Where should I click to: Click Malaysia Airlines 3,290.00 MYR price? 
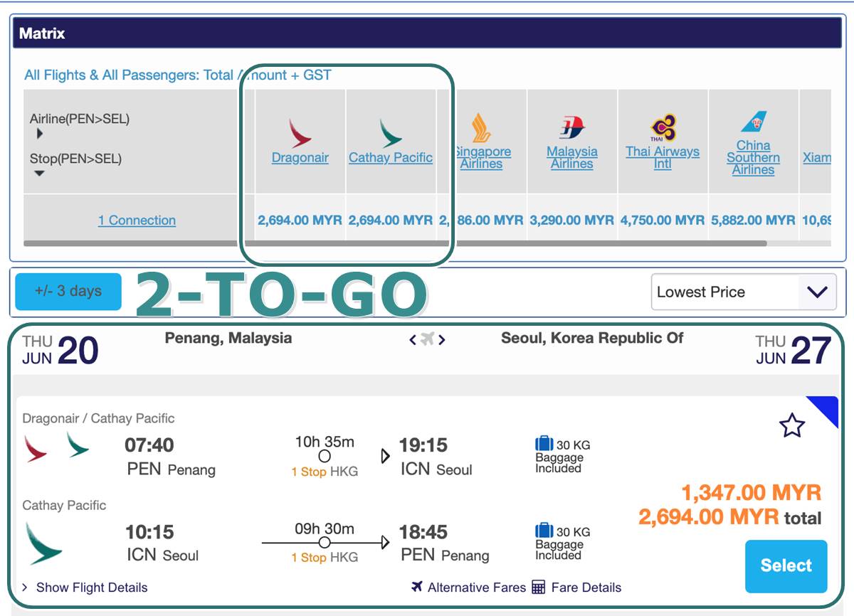pos(571,221)
